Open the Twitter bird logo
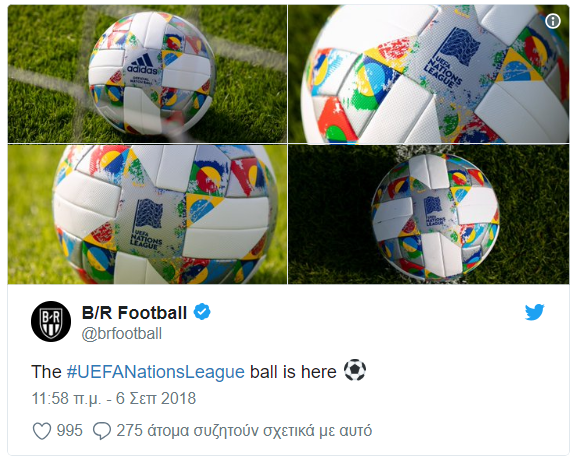The image size is (578, 460). tap(535, 313)
